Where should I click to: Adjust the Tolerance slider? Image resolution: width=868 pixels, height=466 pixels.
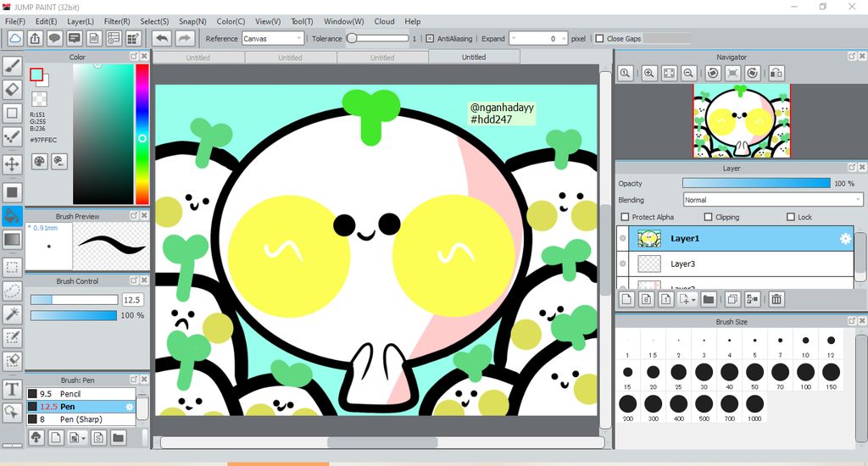pyautogui.click(x=377, y=39)
